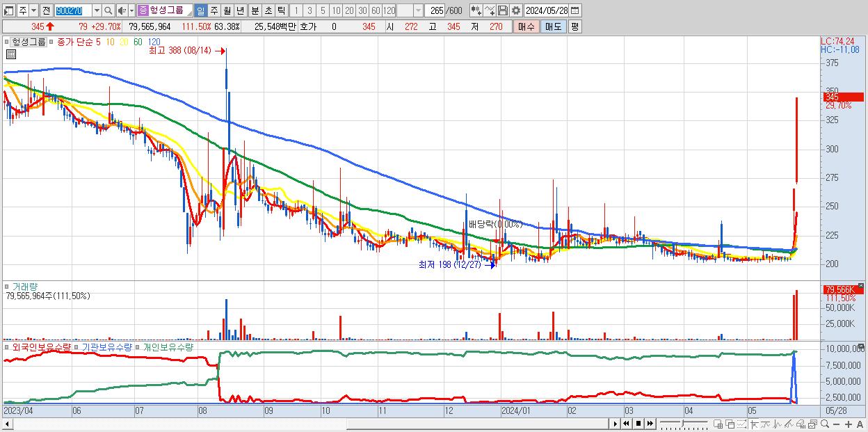Play the chart replay forward
The height and width of the screenshot is (432, 868).
616,424
